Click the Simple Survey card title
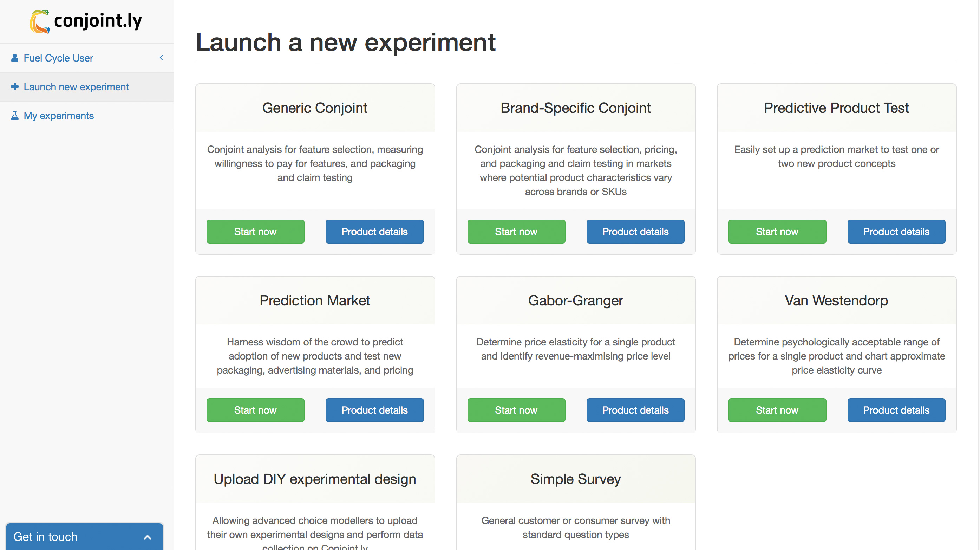The width and height of the screenshot is (980, 550). (575, 479)
